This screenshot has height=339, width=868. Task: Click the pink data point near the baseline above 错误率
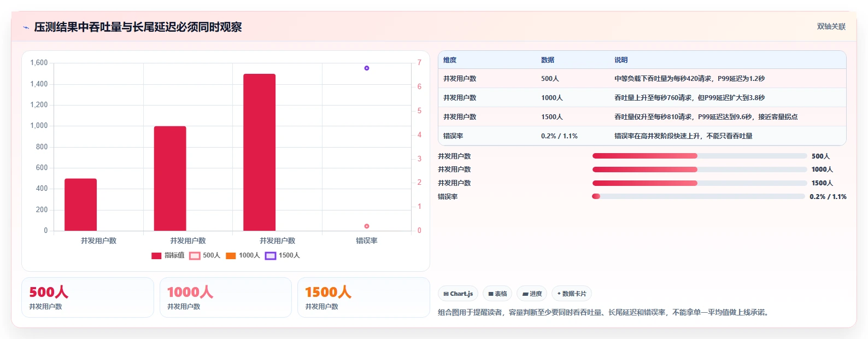click(367, 226)
